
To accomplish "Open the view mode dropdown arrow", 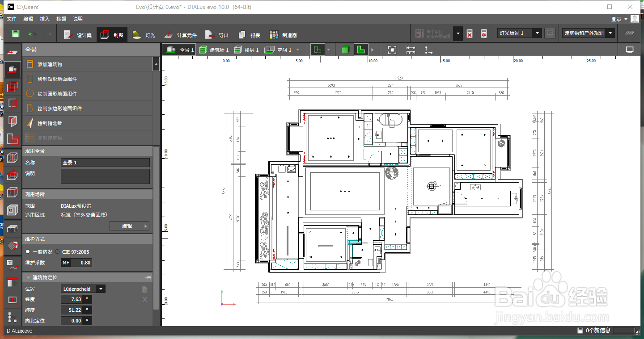I will pos(328,50).
